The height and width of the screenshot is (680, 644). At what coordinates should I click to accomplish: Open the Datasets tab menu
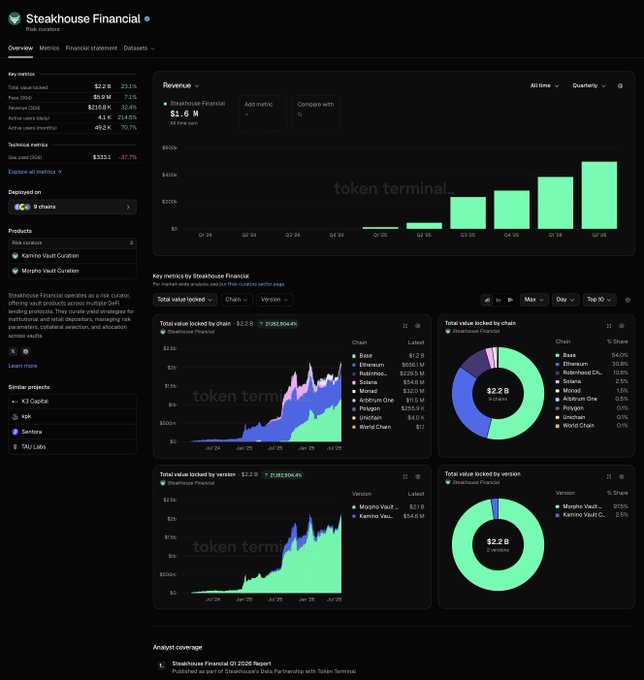tap(139, 48)
